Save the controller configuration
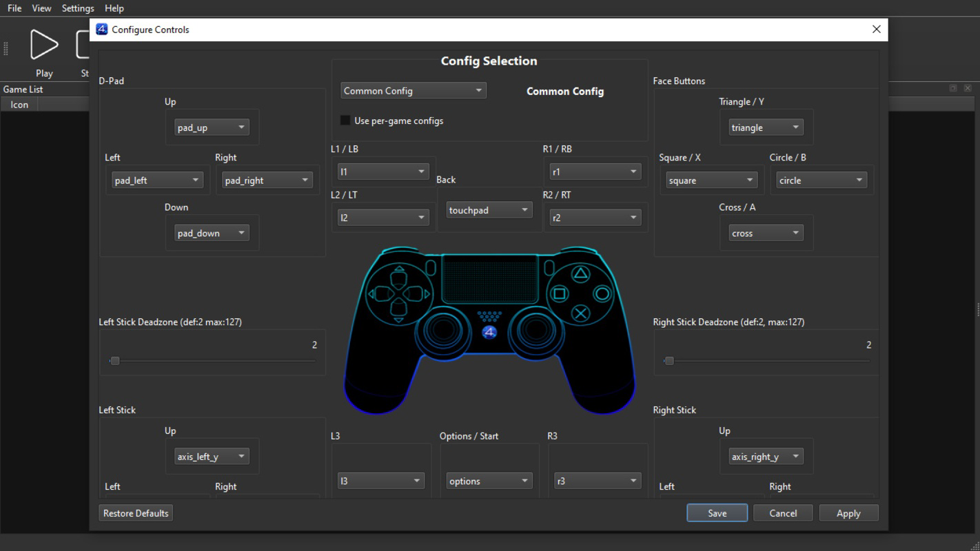The height and width of the screenshot is (551, 980). click(717, 513)
